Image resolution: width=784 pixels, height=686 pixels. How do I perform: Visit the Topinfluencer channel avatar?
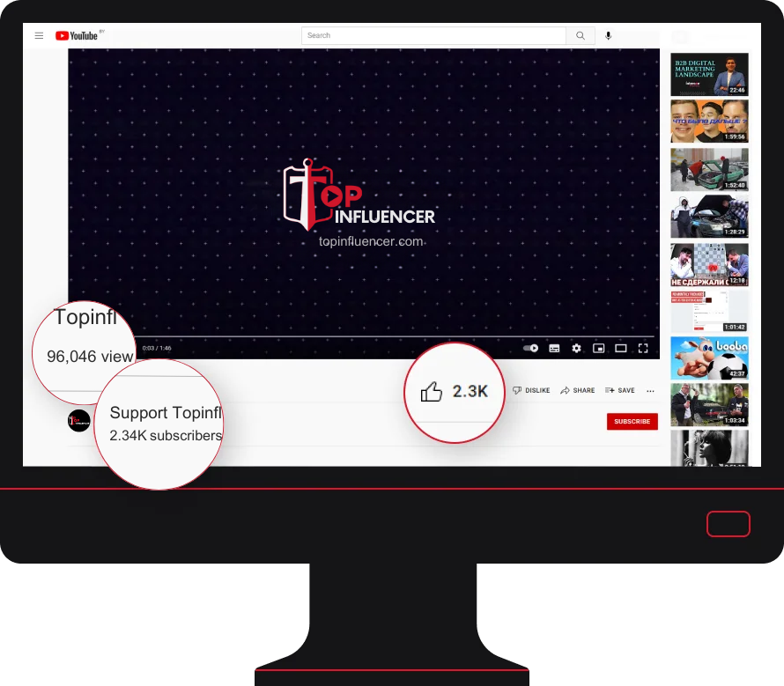79,421
